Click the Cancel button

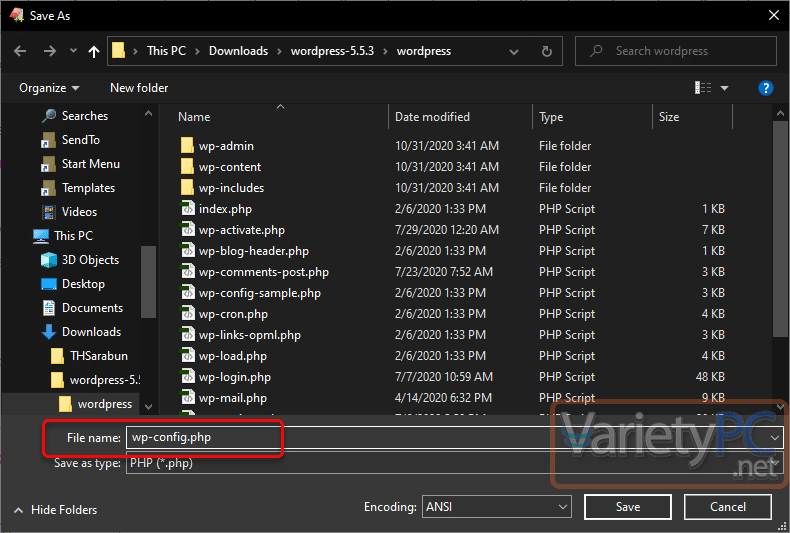[x=728, y=506]
